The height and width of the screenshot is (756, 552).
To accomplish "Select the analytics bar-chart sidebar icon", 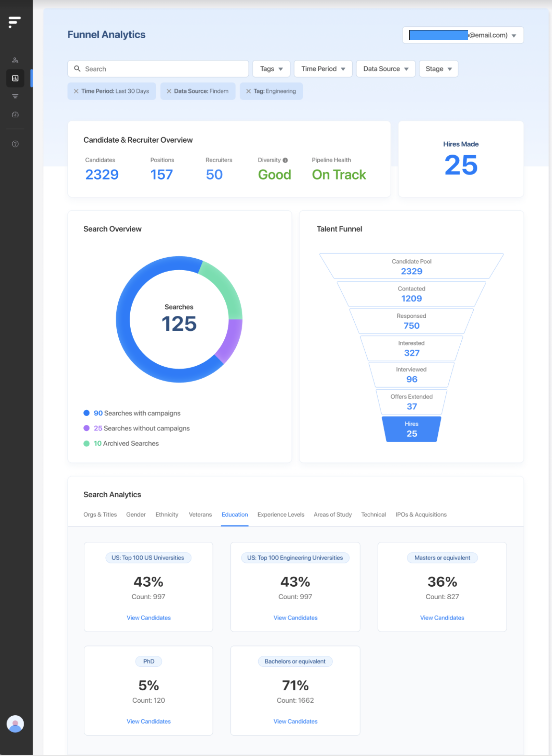I will coord(15,78).
